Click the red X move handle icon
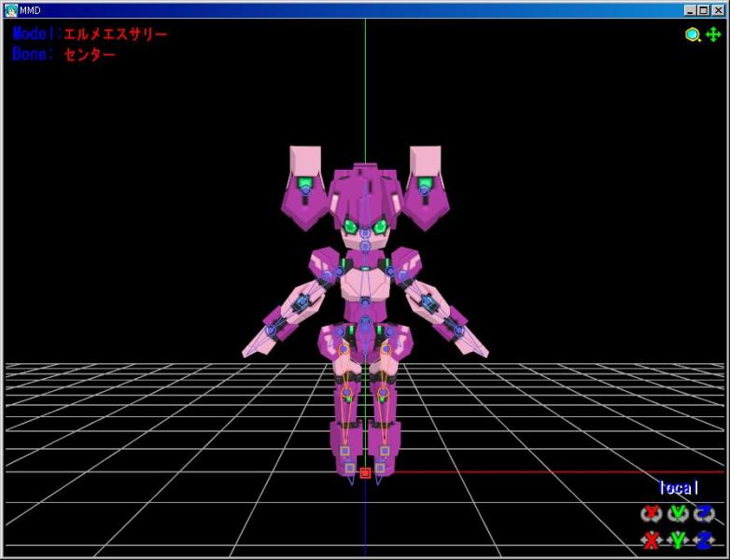 (651, 540)
